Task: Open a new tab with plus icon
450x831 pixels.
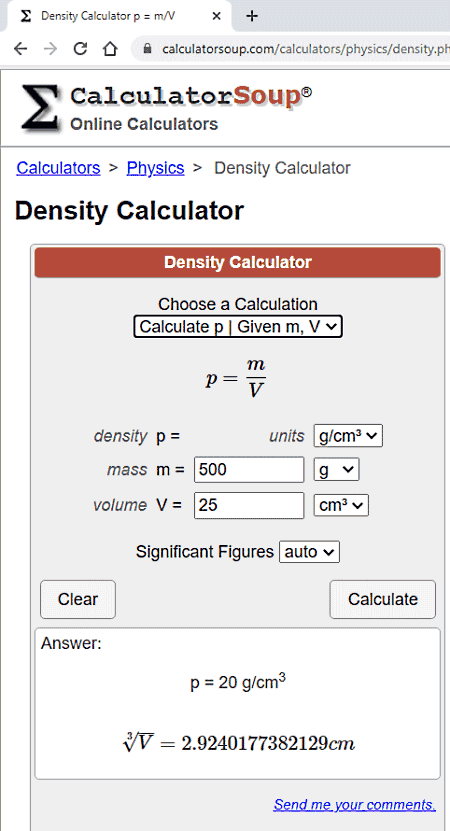Action: pos(252,16)
